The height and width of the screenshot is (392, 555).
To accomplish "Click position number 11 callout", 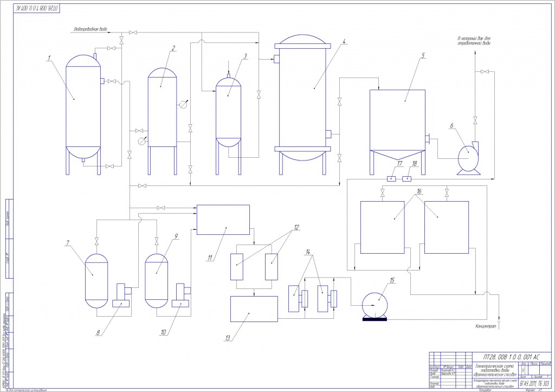I will point(210,258).
